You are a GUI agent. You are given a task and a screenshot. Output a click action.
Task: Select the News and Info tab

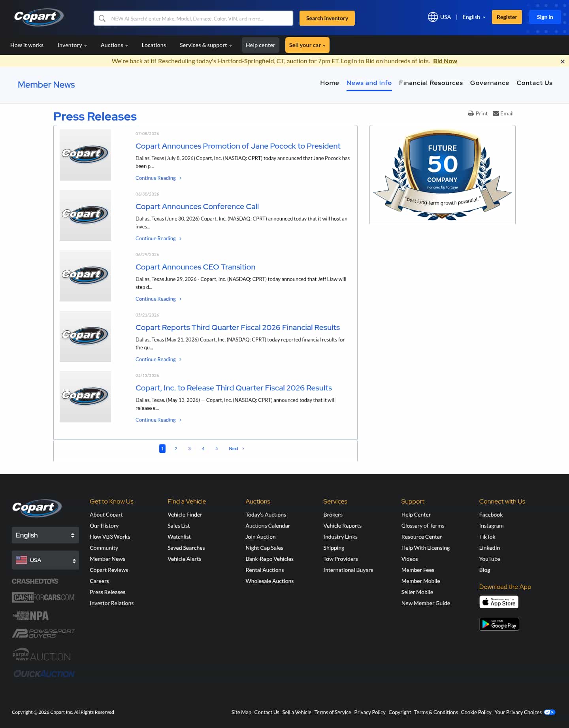(x=369, y=83)
